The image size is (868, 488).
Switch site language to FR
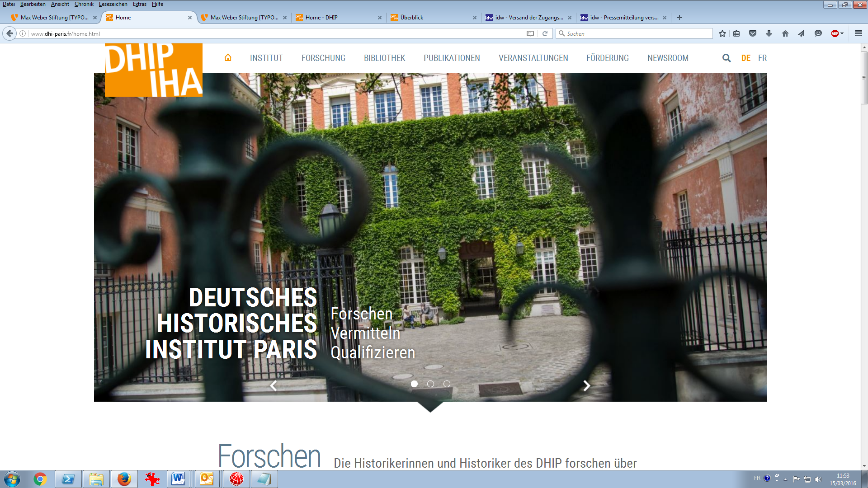(x=762, y=58)
